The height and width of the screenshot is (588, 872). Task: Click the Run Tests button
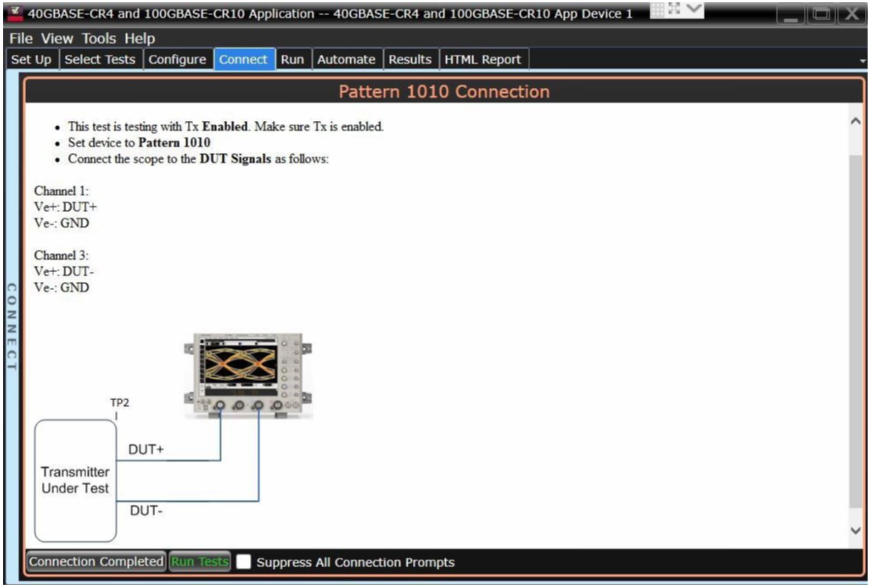(200, 562)
